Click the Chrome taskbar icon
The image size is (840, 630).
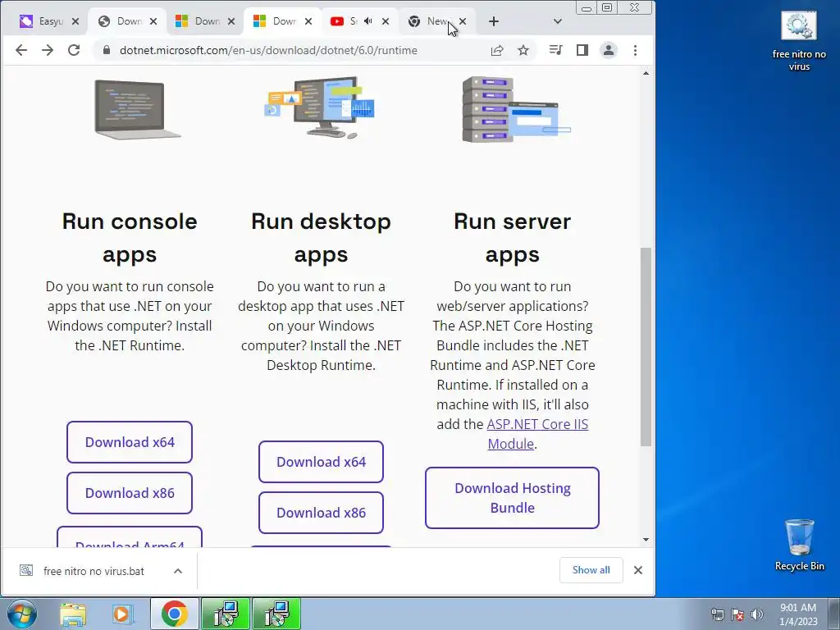click(x=174, y=614)
